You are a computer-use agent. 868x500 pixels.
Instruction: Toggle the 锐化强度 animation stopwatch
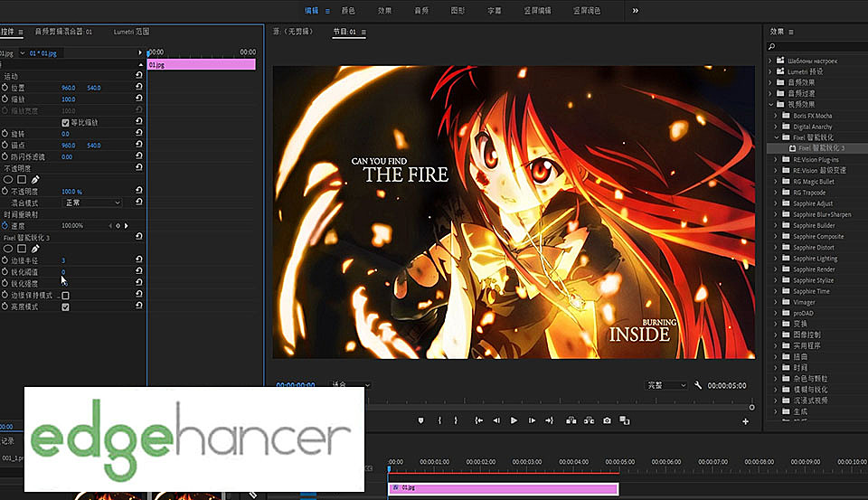pos(5,284)
